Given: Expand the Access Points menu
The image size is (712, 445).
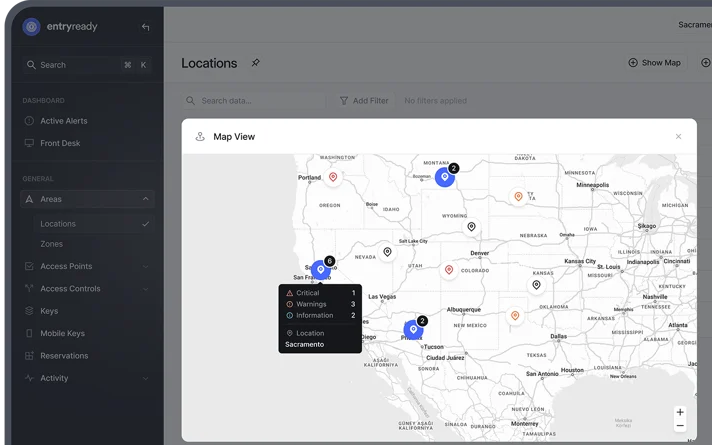Looking at the screenshot, I should point(145,267).
